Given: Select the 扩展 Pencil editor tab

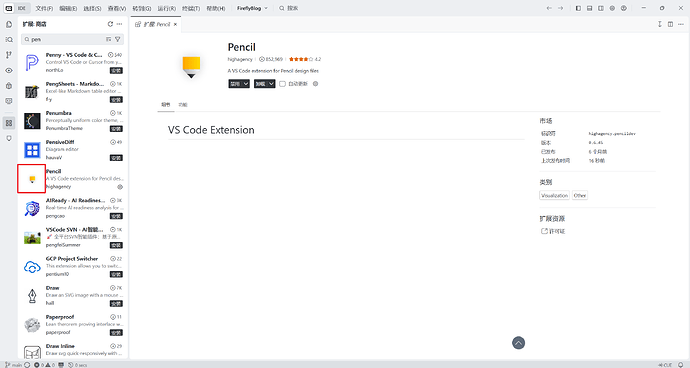Looking at the screenshot, I should pos(156,25).
